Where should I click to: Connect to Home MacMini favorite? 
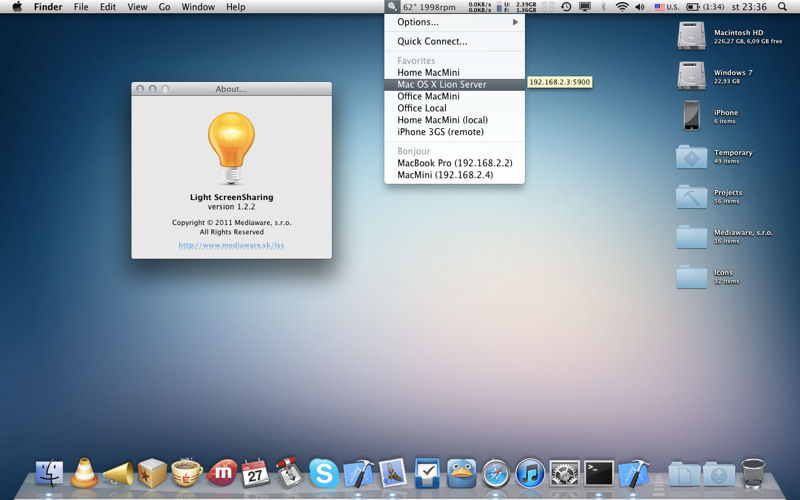pos(454,72)
